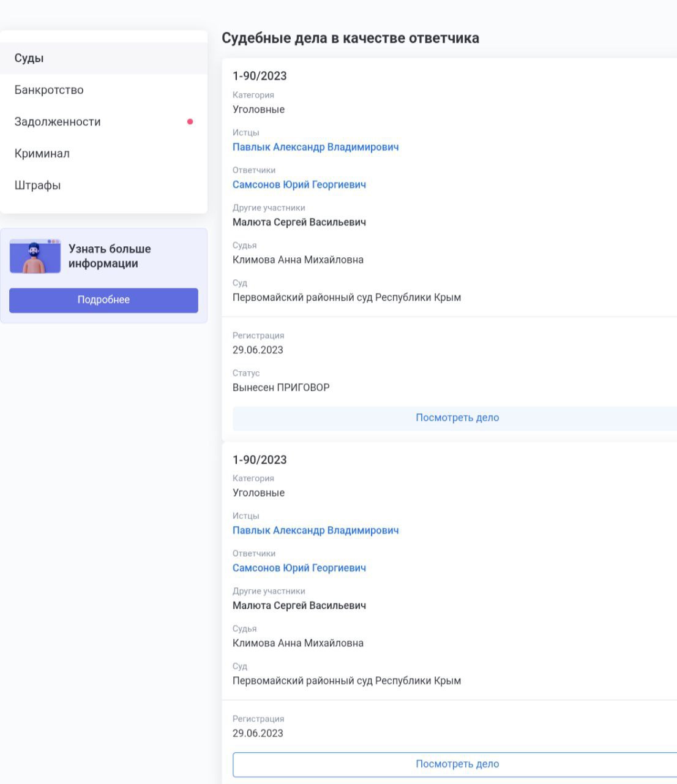677x784 pixels.
Task: Click the bearded man avatar illustration
Action: [x=35, y=256]
